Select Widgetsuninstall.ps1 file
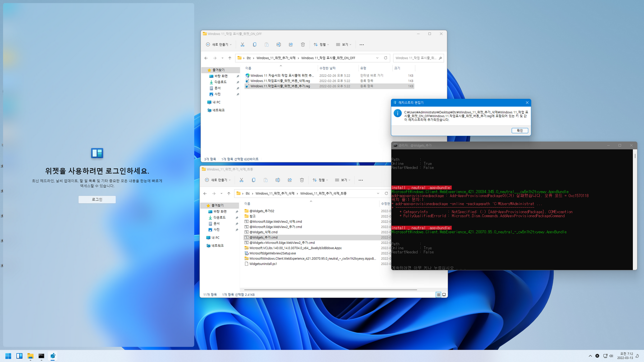Viewport: 644px width, 362px height. pos(263,264)
